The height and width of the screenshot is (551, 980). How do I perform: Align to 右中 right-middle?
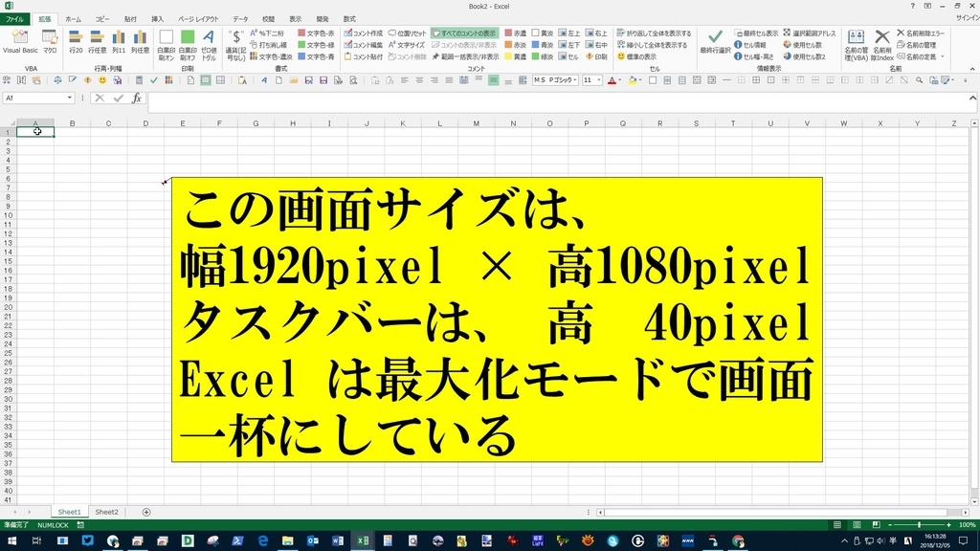point(596,45)
